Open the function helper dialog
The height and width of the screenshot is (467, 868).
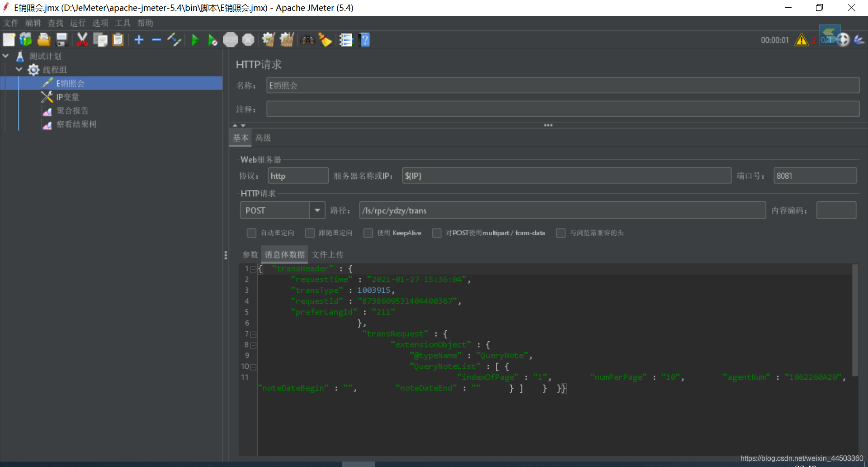coord(346,40)
